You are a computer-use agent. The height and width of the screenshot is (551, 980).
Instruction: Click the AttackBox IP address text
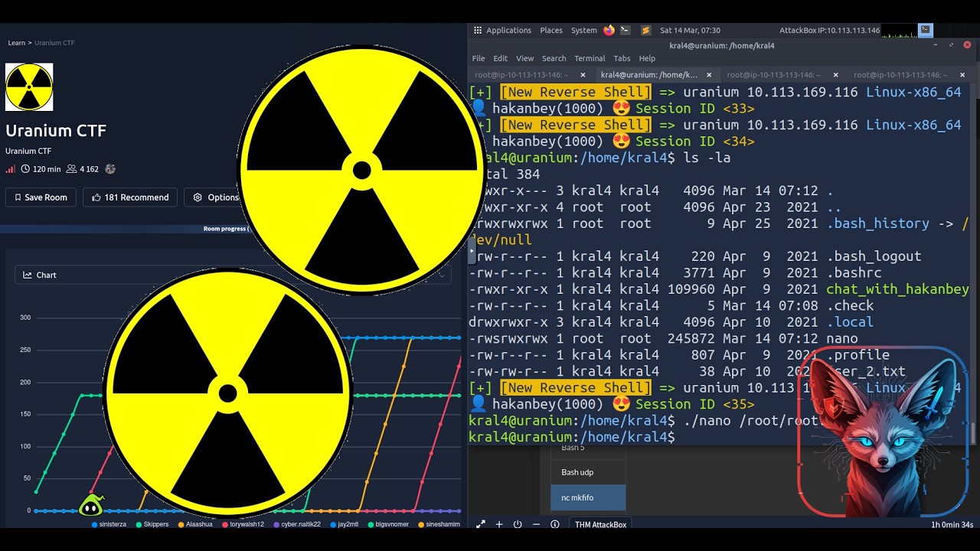(x=829, y=31)
